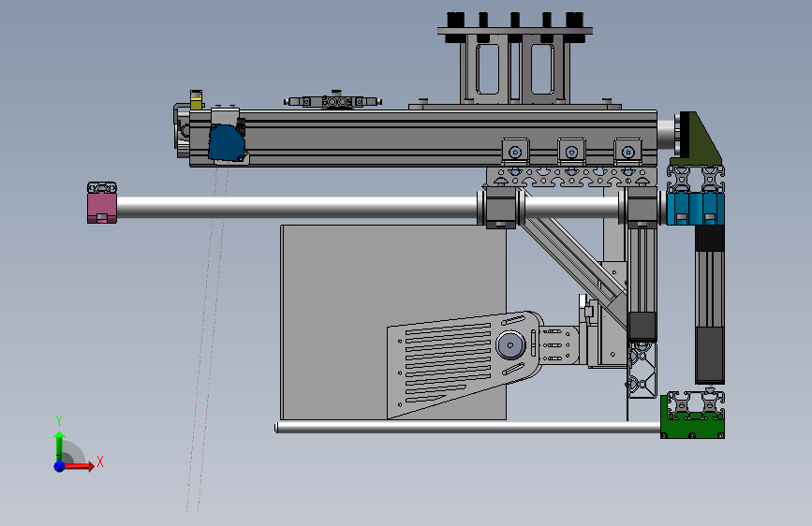Select the pink end block on the rod
This screenshot has height=526, width=812.
click(102, 208)
